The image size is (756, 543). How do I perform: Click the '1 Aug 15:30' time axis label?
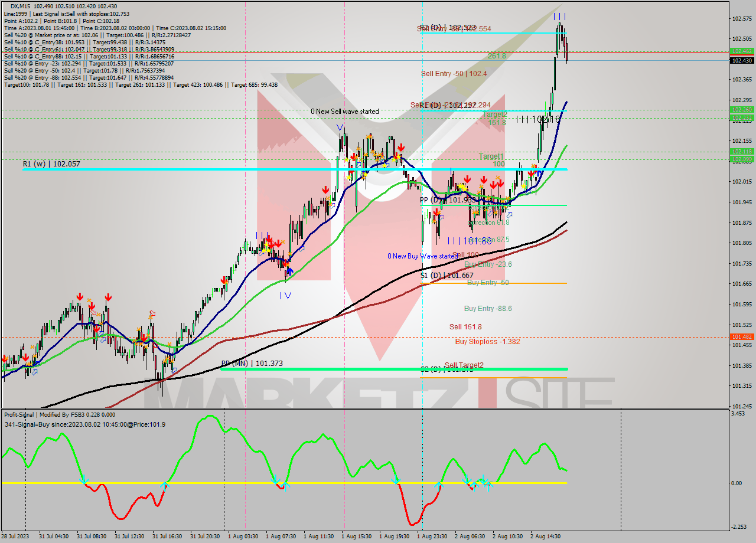tap(356, 536)
